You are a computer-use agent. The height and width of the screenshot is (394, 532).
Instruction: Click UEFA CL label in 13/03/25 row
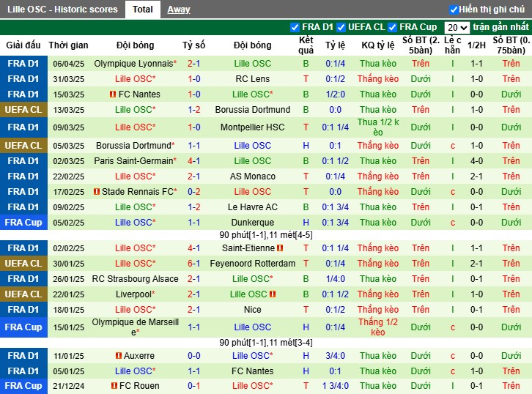pyautogui.click(x=23, y=110)
